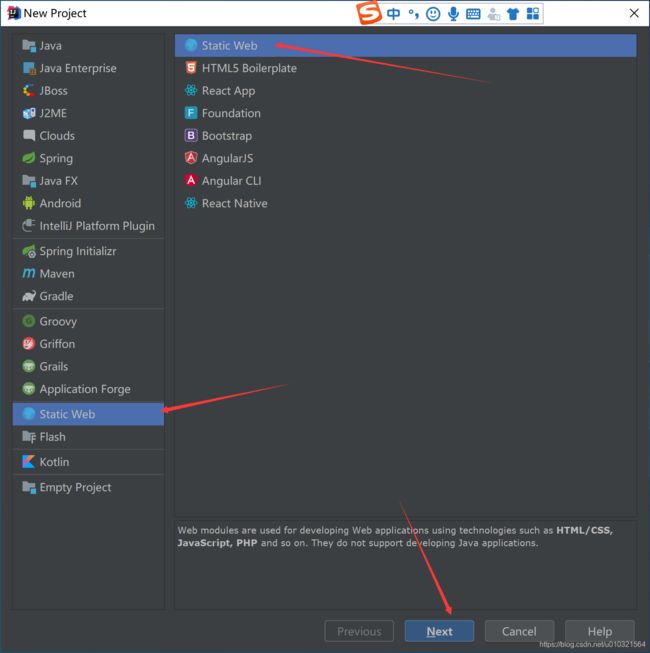Screen dimensions: 650x653
Task: Click the Clouds speech-bubble icon
Action: 29,135
